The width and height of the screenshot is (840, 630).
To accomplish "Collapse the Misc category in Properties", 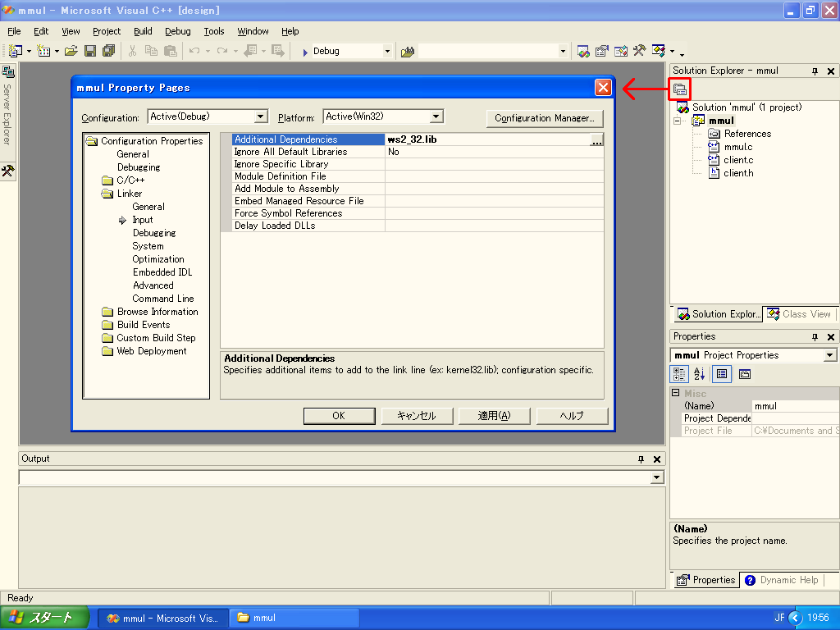I will 676,393.
